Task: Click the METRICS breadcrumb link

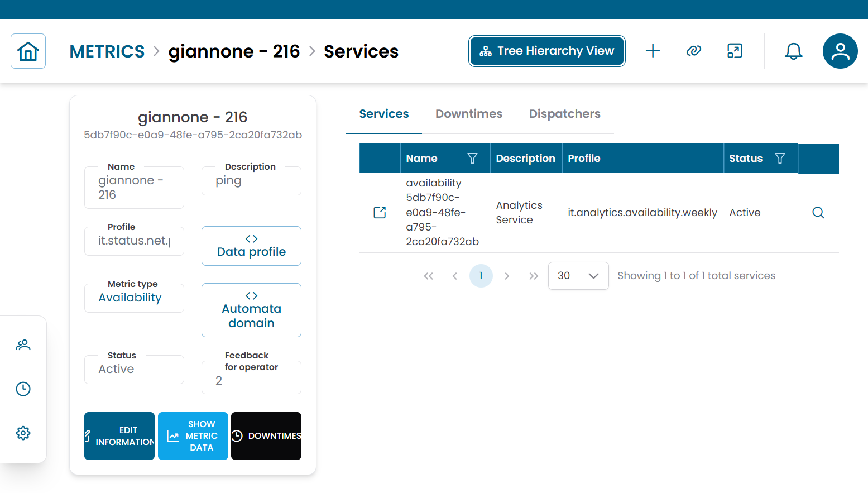Action: click(107, 51)
